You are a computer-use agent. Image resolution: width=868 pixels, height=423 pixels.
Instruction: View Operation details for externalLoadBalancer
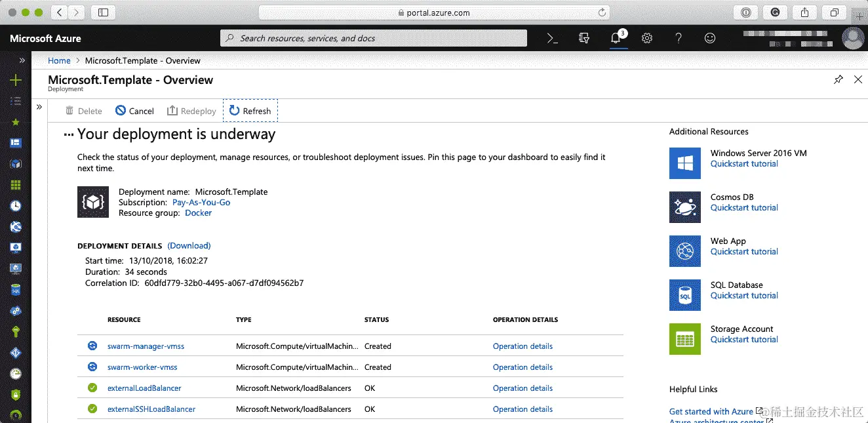523,388
